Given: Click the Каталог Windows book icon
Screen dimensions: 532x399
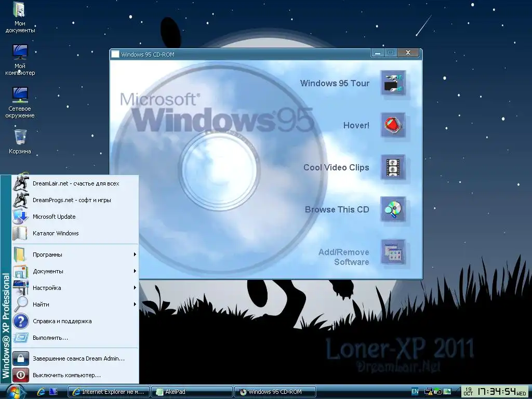Looking at the screenshot, I should [20, 233].
